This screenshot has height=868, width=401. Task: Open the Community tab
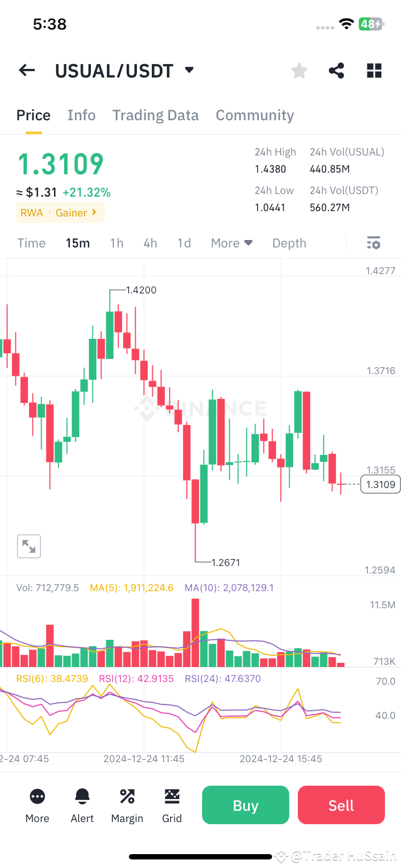tap(255, 115)
